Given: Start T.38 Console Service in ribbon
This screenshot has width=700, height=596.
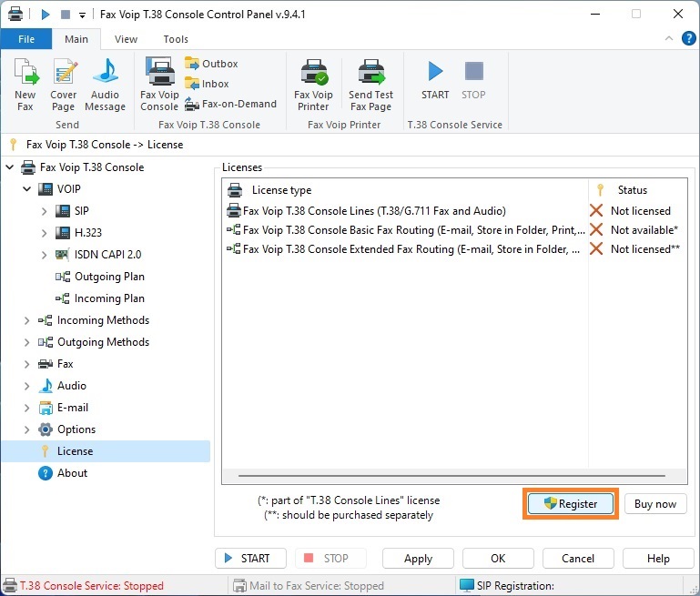Looking at the screenshot, I should click(x=435, y=80).
